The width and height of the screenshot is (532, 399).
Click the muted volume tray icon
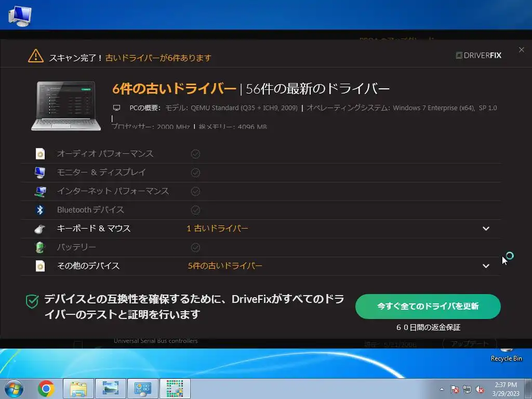(480, 389)
